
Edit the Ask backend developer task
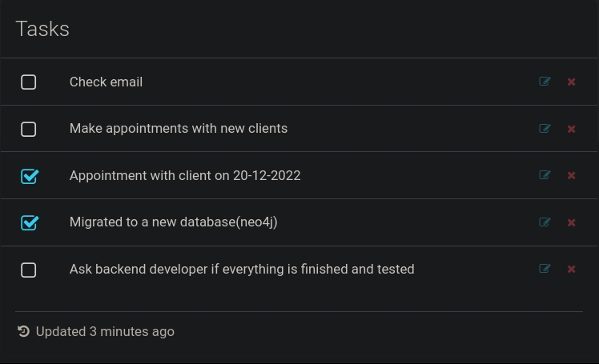click(545, 269)
